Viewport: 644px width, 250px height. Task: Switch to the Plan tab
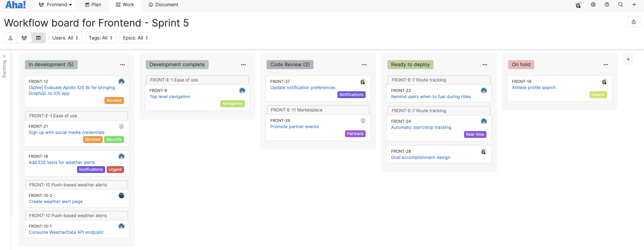click(93, 4)
